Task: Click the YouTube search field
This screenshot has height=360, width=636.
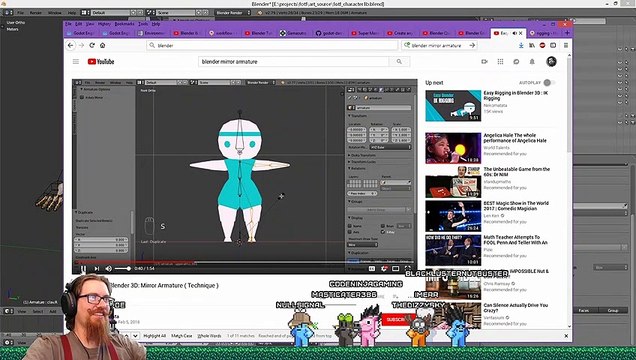Action: click(294, 62)
